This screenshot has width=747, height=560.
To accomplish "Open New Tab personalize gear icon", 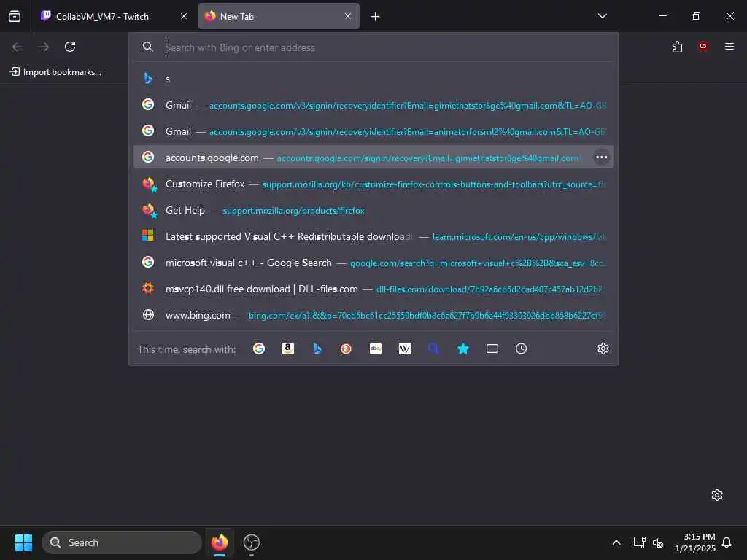I will (717, 495).
